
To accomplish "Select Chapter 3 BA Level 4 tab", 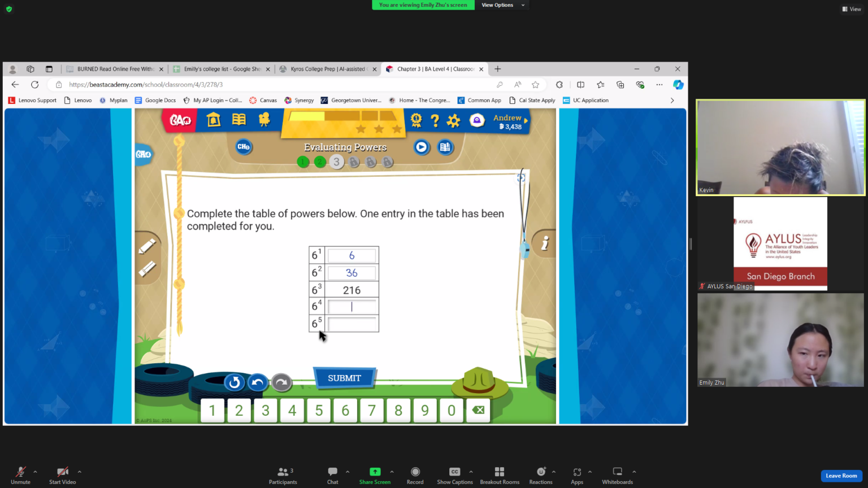I will (x=435, y=69).
